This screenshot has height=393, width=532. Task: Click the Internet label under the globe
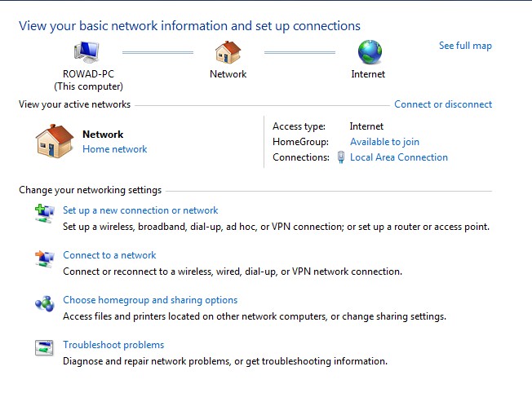coord(368,74)
